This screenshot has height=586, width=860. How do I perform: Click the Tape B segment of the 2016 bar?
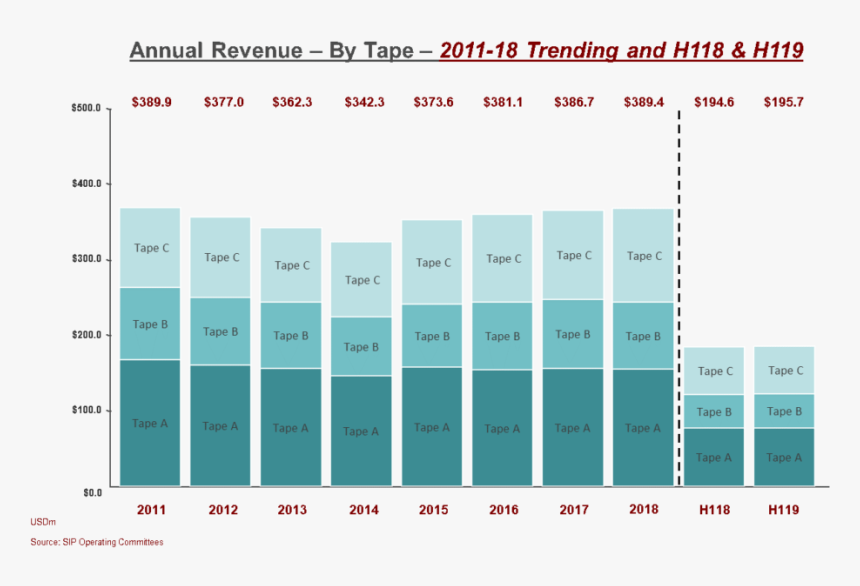click(x=502, y=336)
